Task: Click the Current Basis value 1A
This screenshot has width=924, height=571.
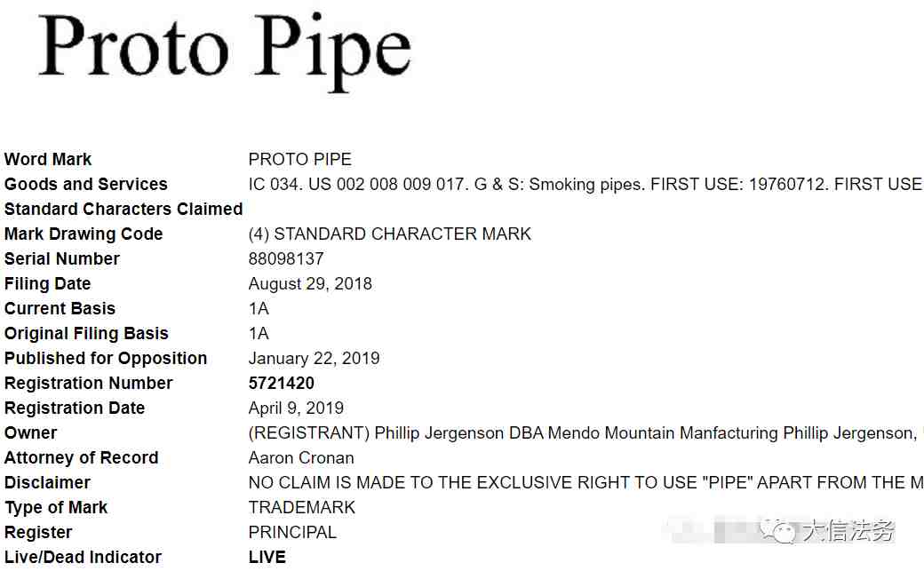Action: coord(259,308)
